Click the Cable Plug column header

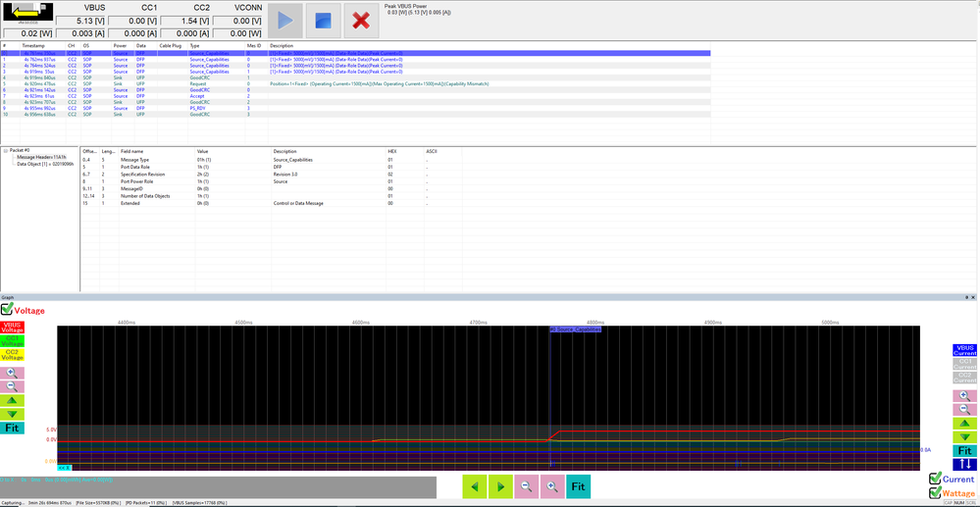click(x=173, y=46)
